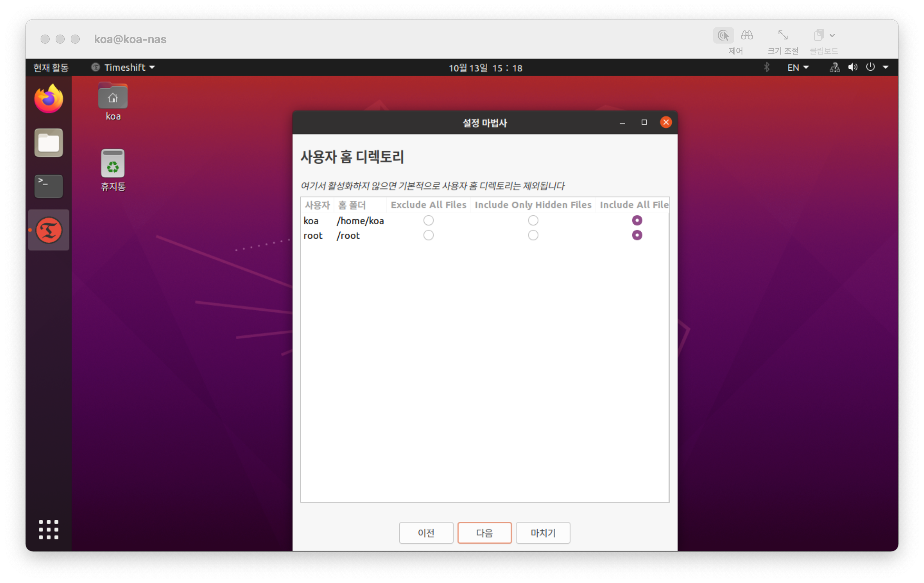Expand the clipboard (클립보드) dropdown arrow
The height and width of the screenshot is (583, 924).
coord(832,35)
